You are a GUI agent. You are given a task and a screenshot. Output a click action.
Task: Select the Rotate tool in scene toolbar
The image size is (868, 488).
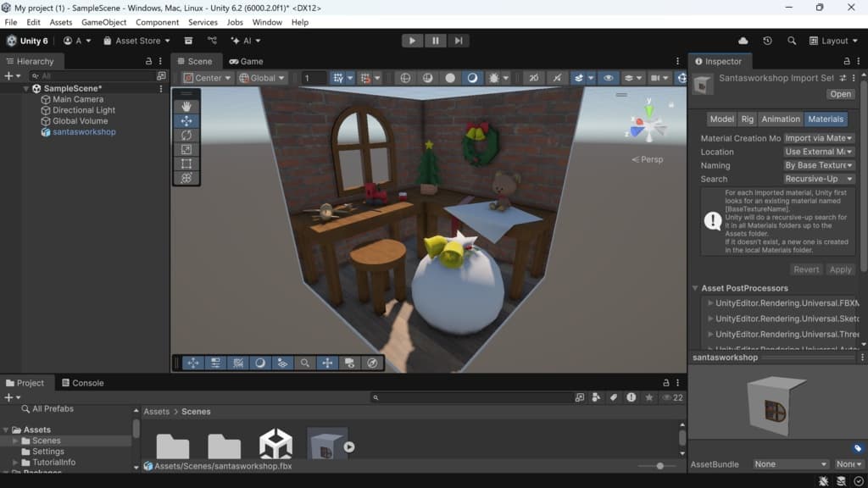(186, 136)
